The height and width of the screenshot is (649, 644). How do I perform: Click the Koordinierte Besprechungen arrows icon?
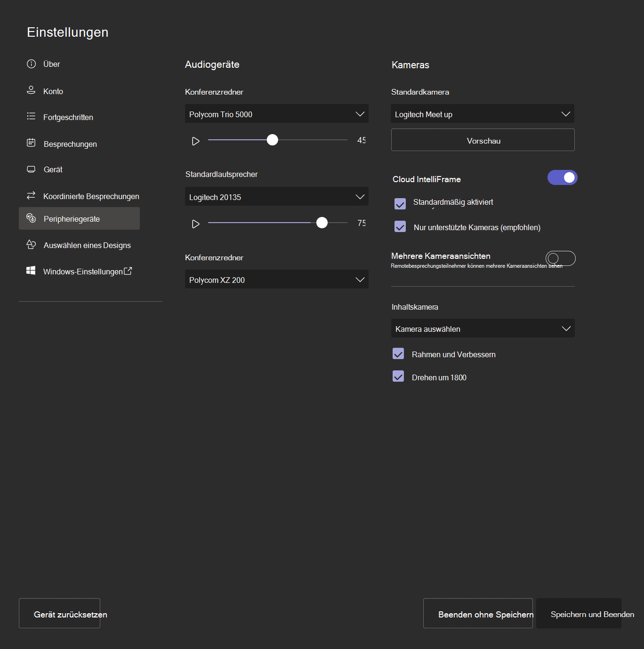31,195
